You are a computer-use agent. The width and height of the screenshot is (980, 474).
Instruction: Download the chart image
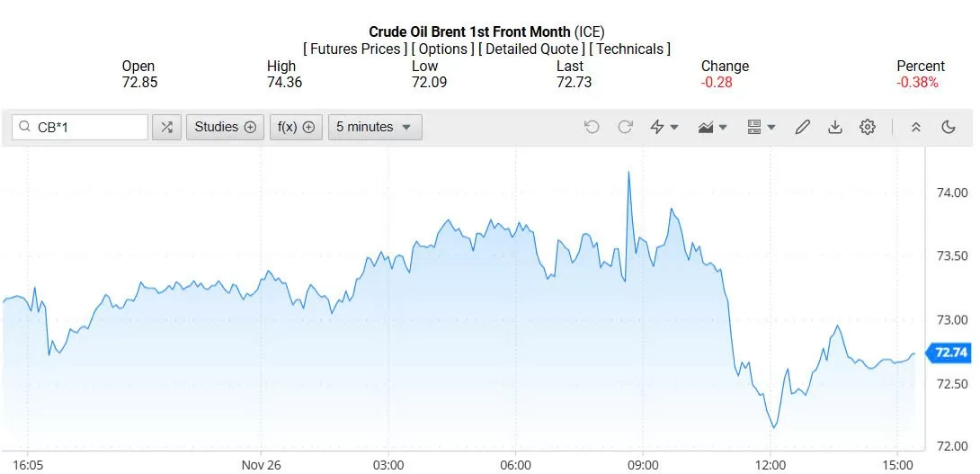(835, 127)
